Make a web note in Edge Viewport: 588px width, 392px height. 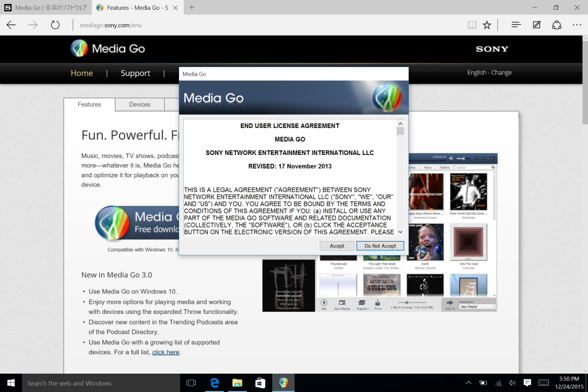click(x=537, y=25)
